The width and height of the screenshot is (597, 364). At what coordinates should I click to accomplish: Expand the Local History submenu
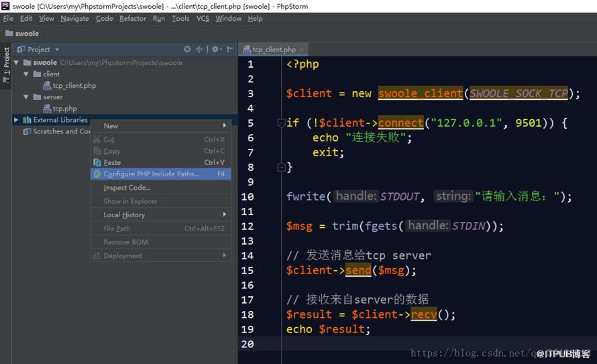224,215
